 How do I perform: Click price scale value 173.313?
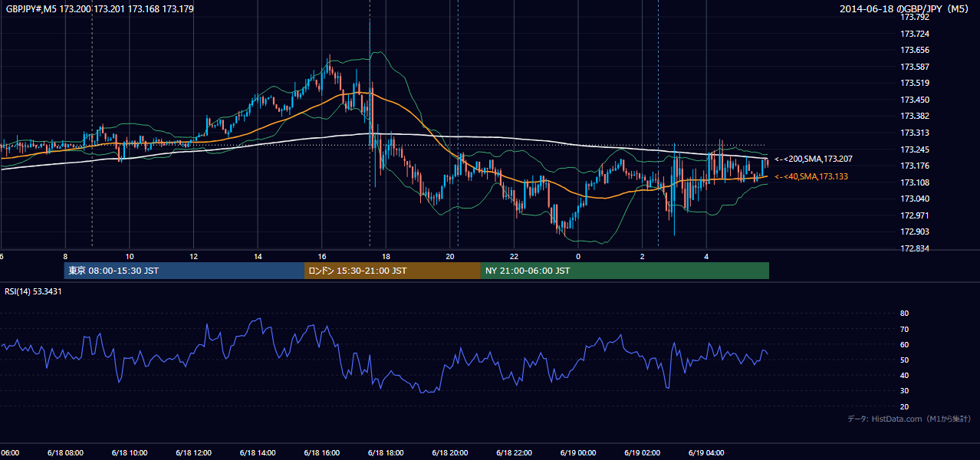915,133
